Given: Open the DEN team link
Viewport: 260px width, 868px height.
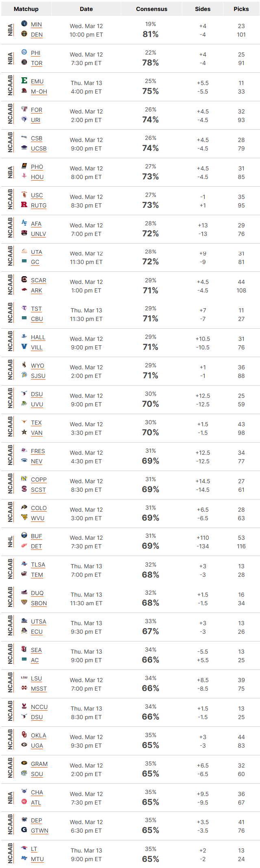Looking at the screenshot, I should click(37, 35).
